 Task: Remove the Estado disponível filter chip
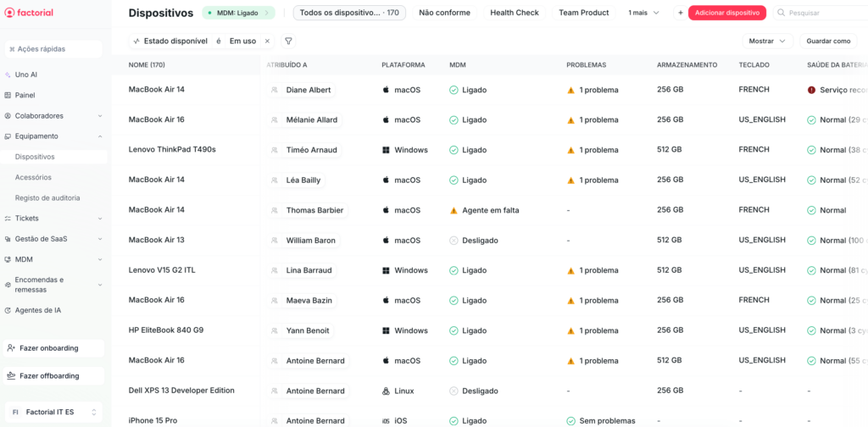pos(267,41)
